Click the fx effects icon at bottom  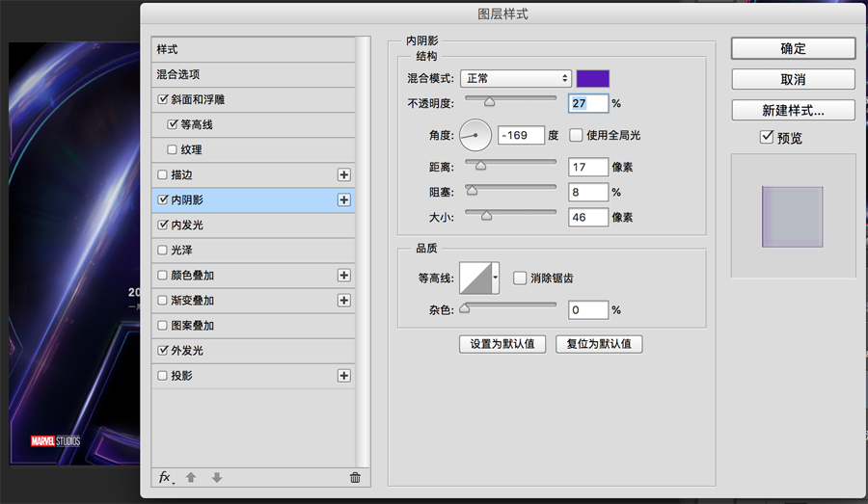pos(165,477)
